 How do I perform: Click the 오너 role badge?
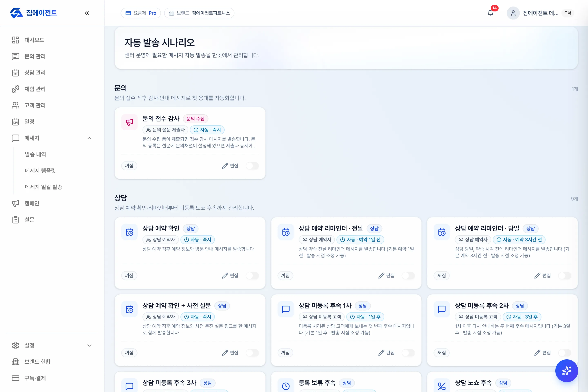click(568, 13)
